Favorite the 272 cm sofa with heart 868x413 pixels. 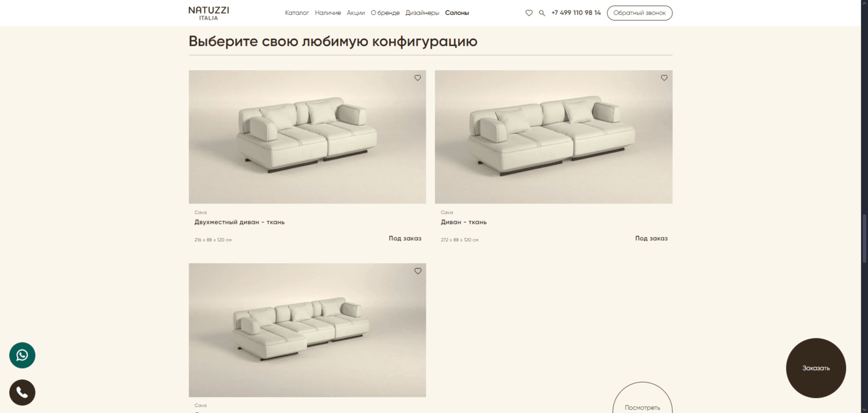pos(664,78)
